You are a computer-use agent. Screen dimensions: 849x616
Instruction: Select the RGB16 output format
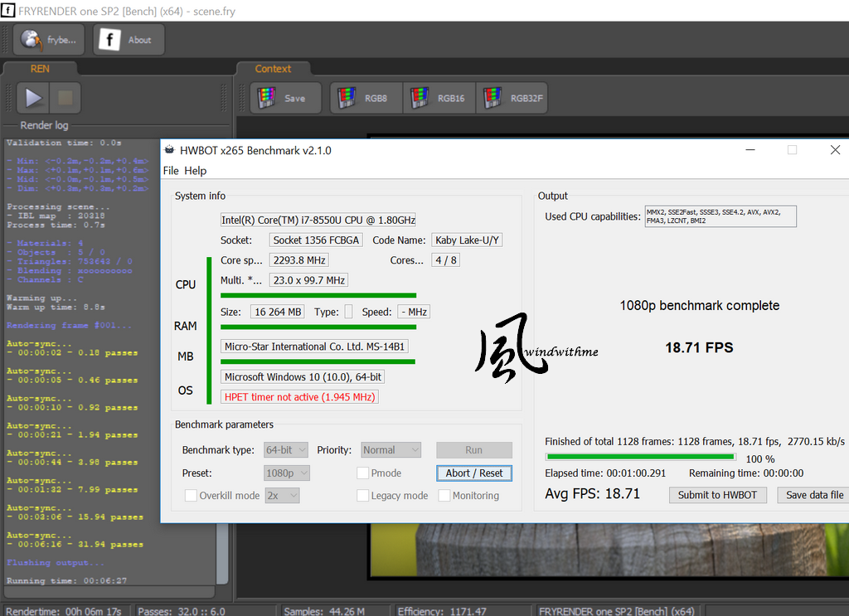(x=439, y=98)
